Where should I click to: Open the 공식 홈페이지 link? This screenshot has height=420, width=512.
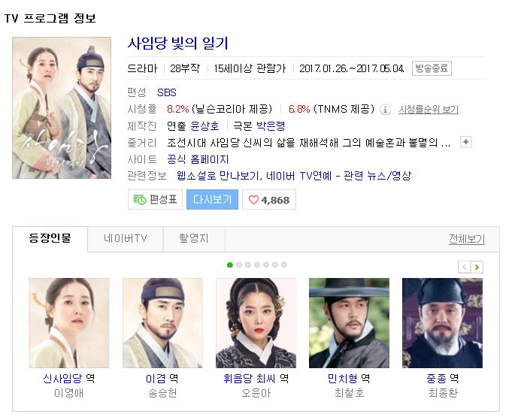point(198,159)
